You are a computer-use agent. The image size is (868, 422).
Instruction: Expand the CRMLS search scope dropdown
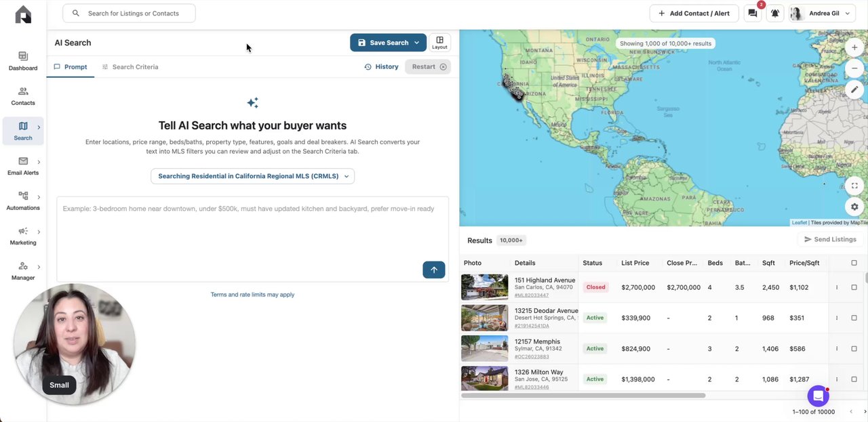click(252, 176)
